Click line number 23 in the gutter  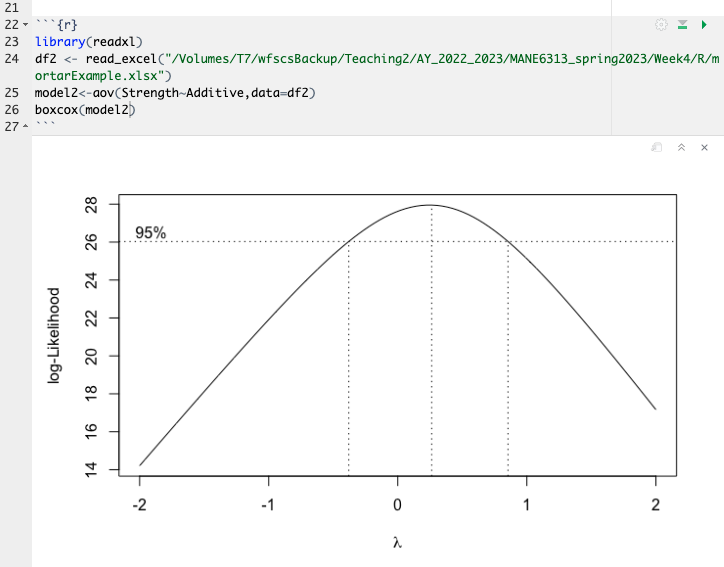[11, 41]
